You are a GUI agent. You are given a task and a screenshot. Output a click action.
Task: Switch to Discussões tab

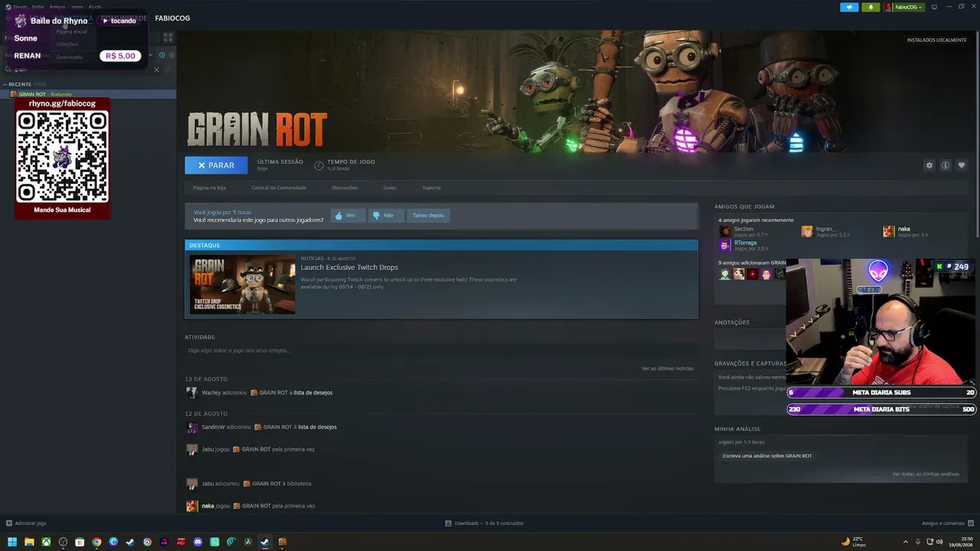coord(345,187)
